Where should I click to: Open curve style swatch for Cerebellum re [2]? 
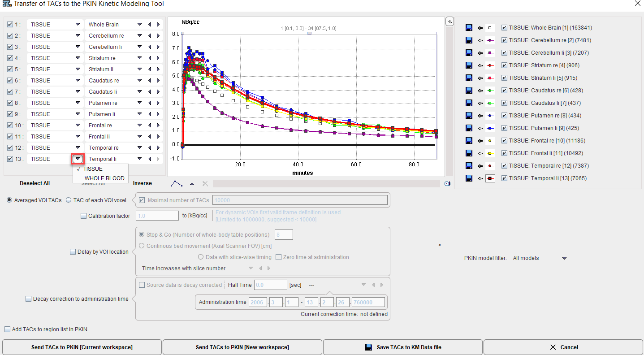[x=490, y=40]
